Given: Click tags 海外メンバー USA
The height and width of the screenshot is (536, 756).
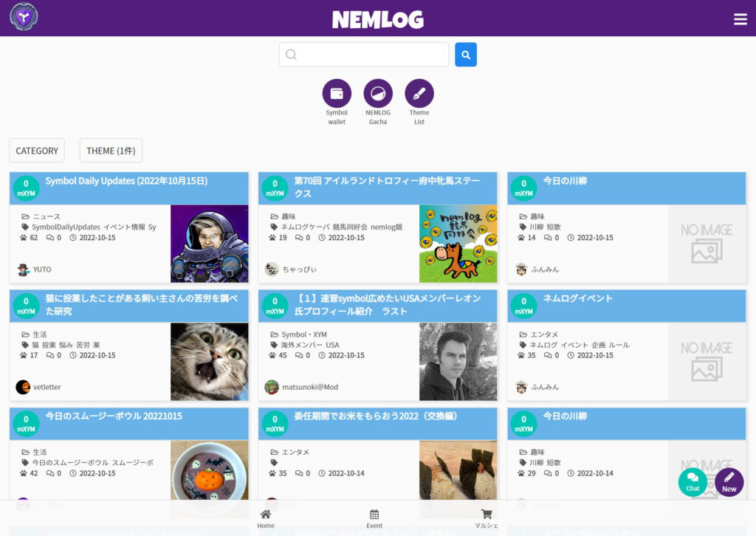Looking at the screenshot, I should [310, 345].
